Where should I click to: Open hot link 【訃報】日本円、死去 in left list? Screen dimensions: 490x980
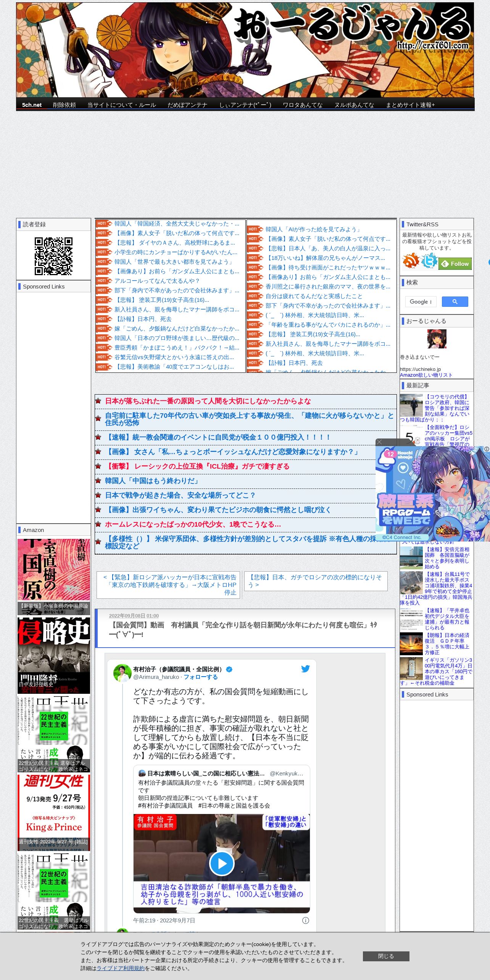[143, 319]
